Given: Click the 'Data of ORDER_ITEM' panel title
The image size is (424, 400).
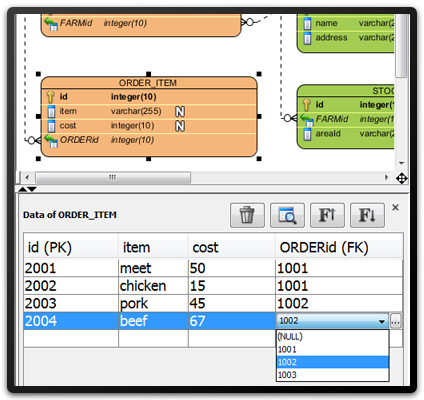Looking at the screenshot, I should tap(70, 215).
